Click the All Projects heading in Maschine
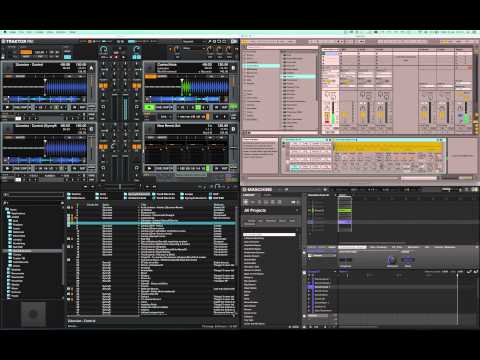 pyautogui.click(x=255, y=211)
